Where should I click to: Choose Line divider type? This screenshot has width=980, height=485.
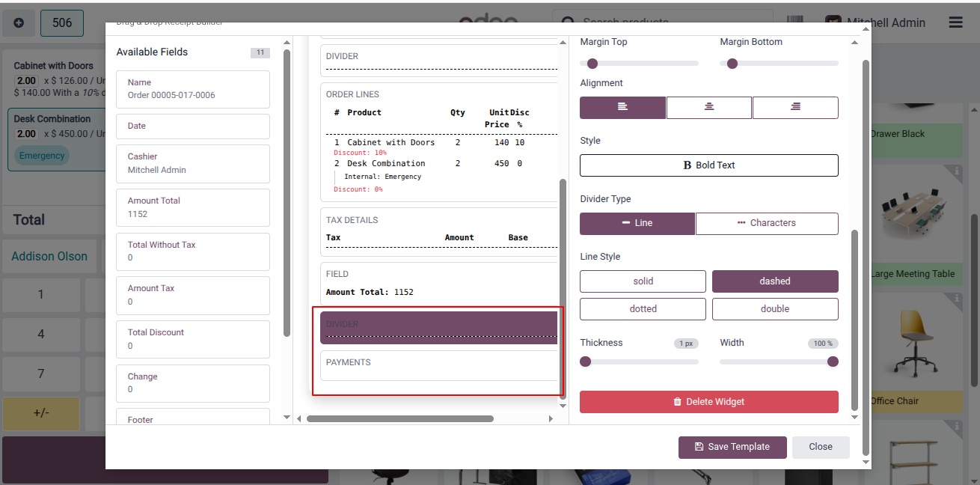click(x=637, y=223)
